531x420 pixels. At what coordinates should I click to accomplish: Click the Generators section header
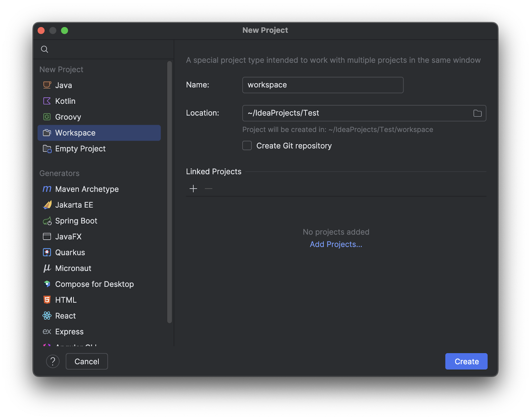59,174
